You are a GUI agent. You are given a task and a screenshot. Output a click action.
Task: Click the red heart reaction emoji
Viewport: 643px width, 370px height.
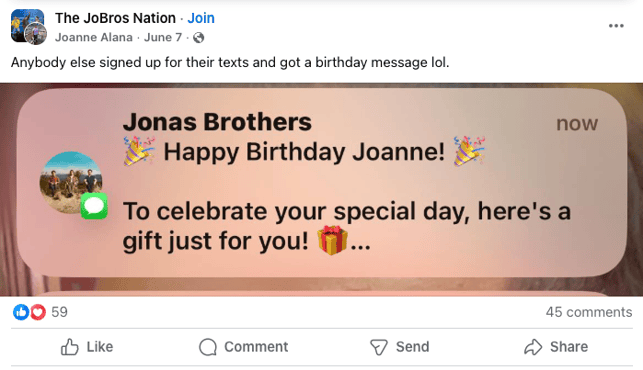38,312
